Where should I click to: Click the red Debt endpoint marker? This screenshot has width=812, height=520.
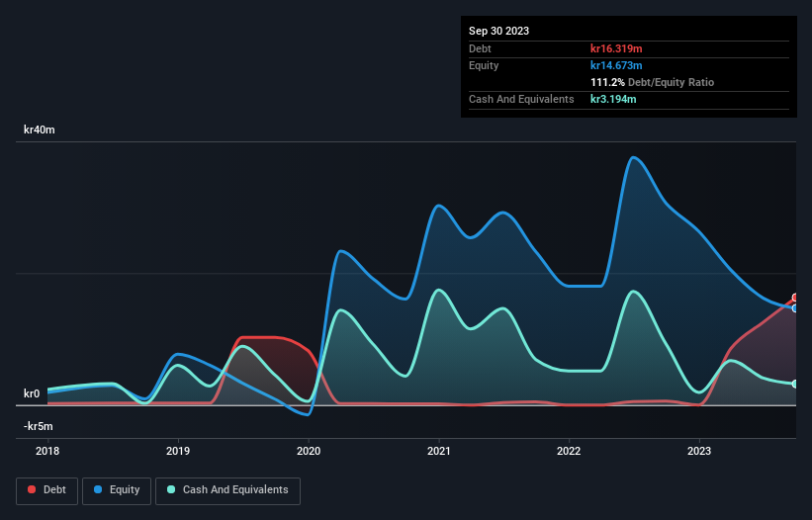(795, 298)
